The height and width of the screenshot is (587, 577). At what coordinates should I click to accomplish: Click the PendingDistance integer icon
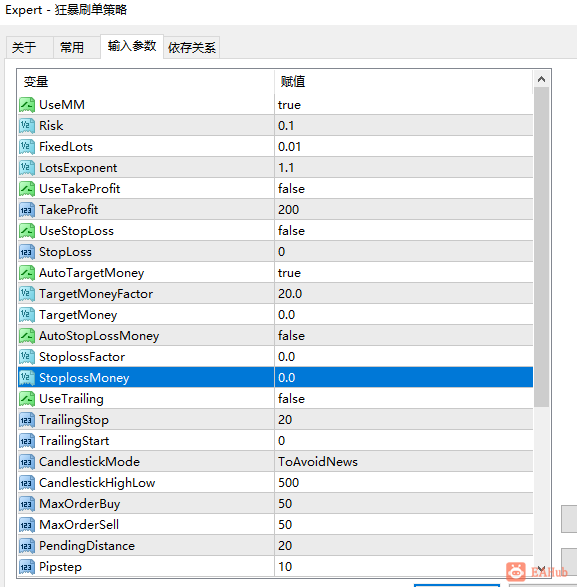27,546
